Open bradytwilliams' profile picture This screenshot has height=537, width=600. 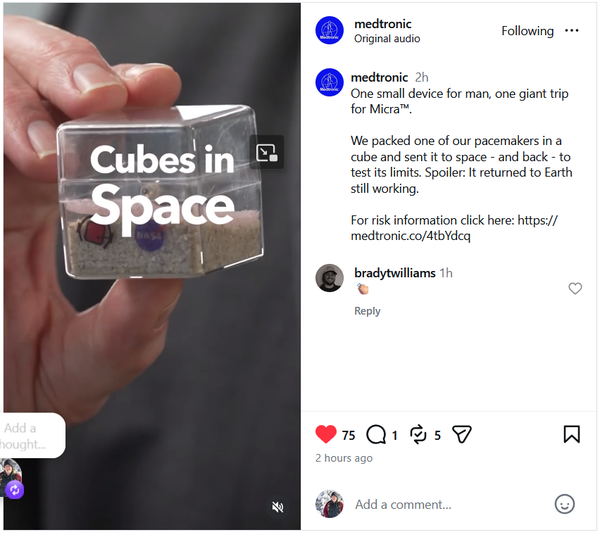pos(329,278)
